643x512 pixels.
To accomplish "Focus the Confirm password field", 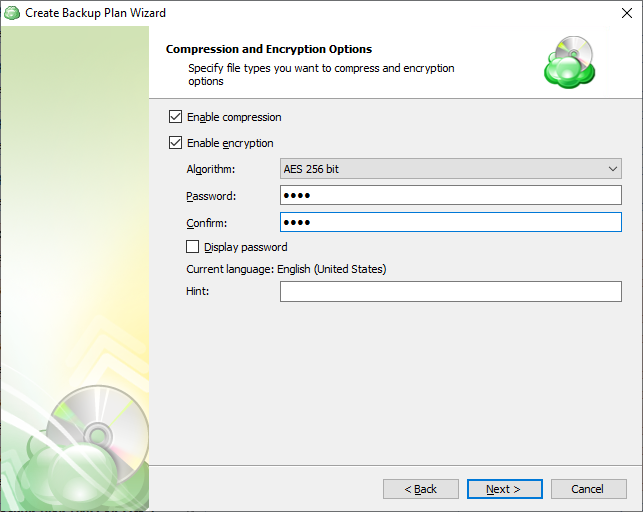I will pos(450,222).
